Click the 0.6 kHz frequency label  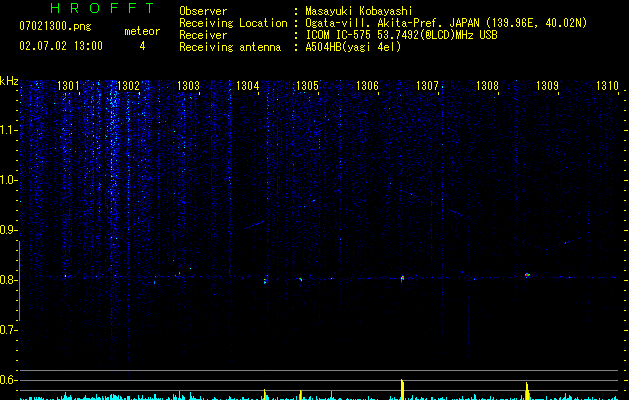point(8,380)
